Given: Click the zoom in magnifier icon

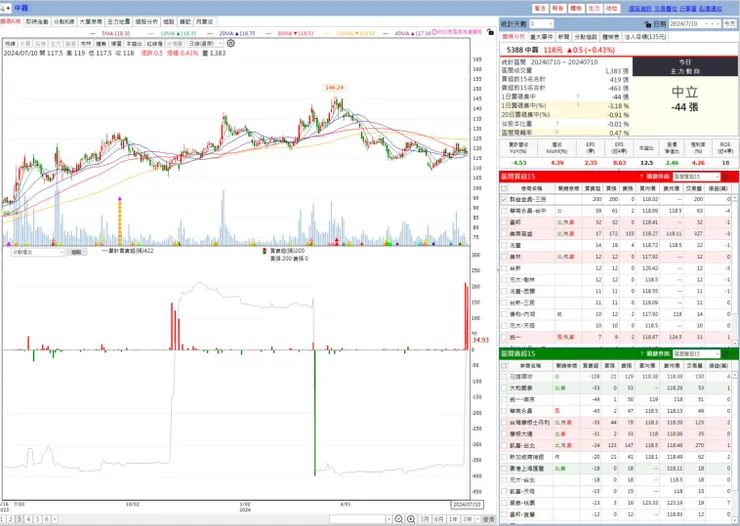Looking at the screenshot, I should tap(411, 519).
